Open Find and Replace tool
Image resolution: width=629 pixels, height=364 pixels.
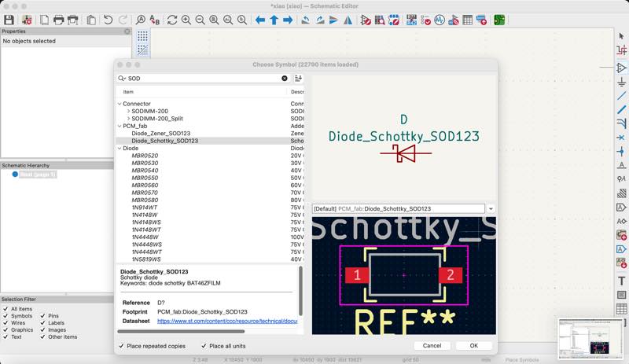pyautogui.click(x=154, y=20)
